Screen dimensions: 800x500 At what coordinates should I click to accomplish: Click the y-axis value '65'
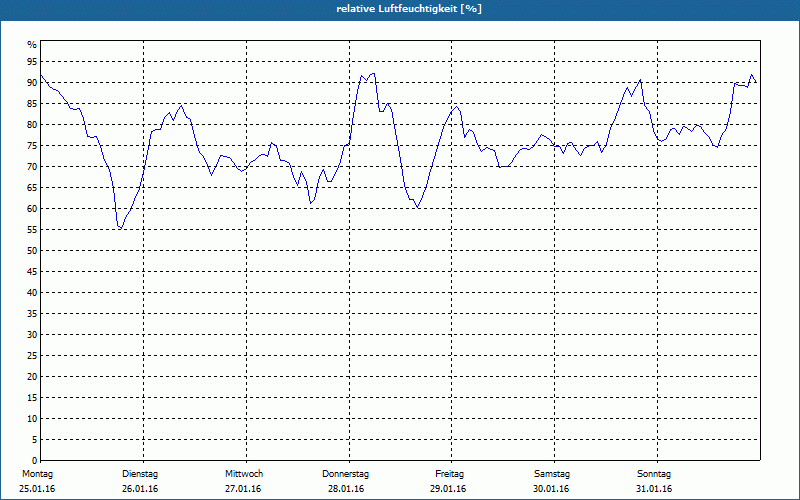(32, 188)
